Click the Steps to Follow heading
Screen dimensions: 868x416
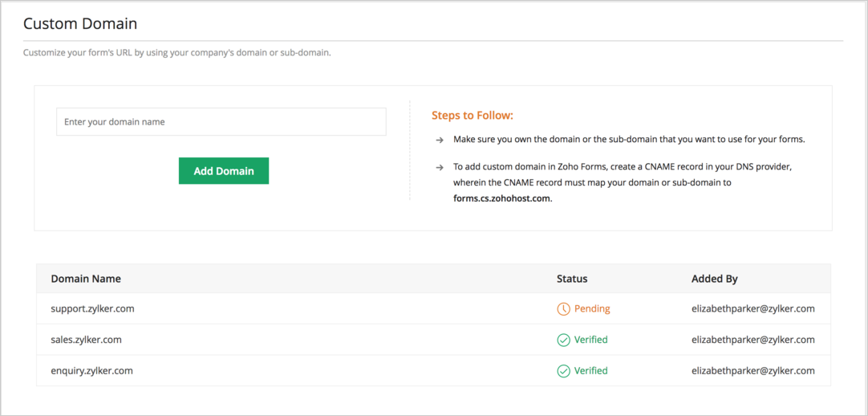[x=472, y=116]
